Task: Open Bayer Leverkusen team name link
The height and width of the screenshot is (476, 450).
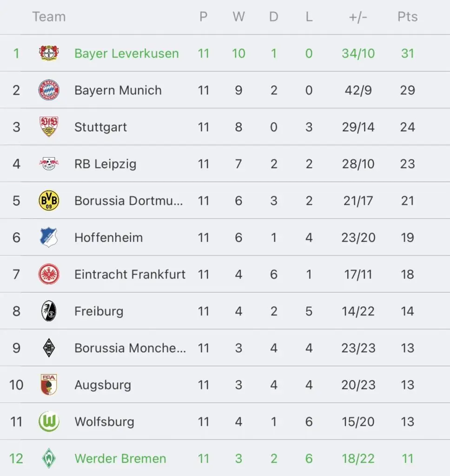Action: coord(126,53)
